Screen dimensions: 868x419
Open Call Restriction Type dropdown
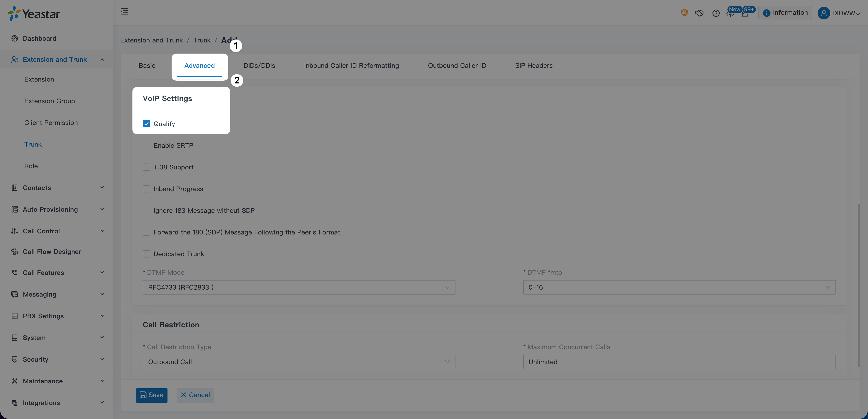click(x=299, y=362)
